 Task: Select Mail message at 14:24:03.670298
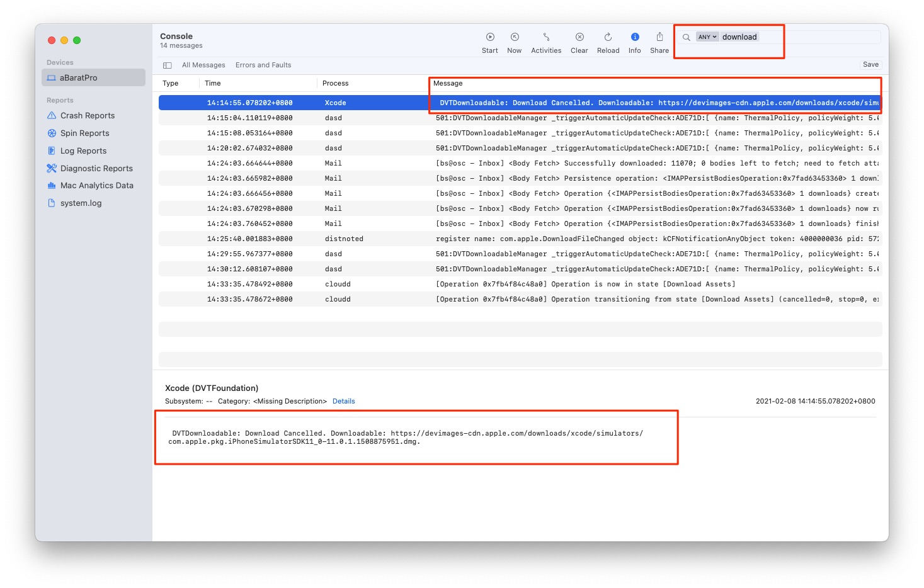(x=520, y=208)
